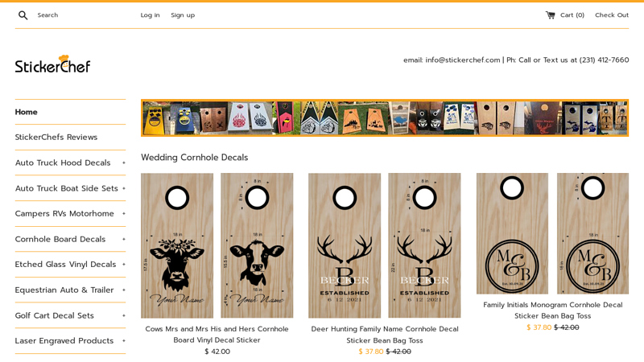644x362 pixels.
Task: Open Auto Truck Hood Decals category
Action: pos(63,162)
